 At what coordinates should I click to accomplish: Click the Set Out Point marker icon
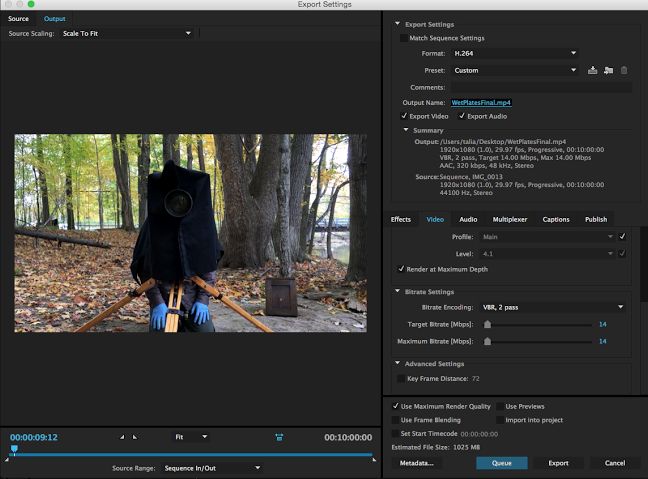click(135, 437)
